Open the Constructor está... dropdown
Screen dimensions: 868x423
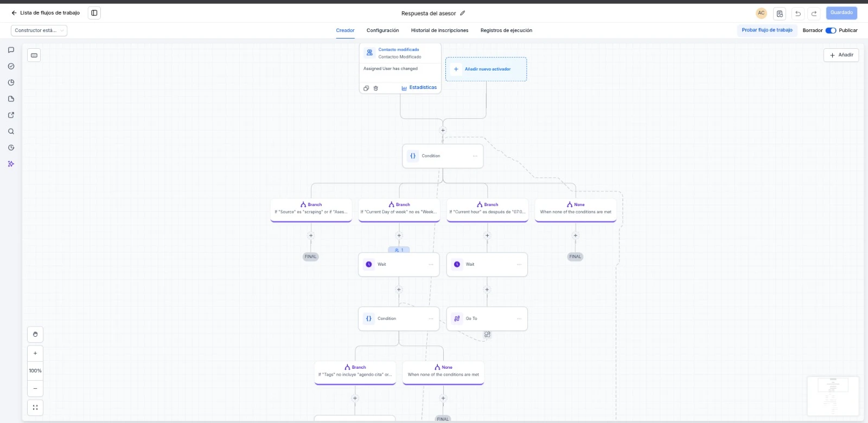tap(39, 30)
